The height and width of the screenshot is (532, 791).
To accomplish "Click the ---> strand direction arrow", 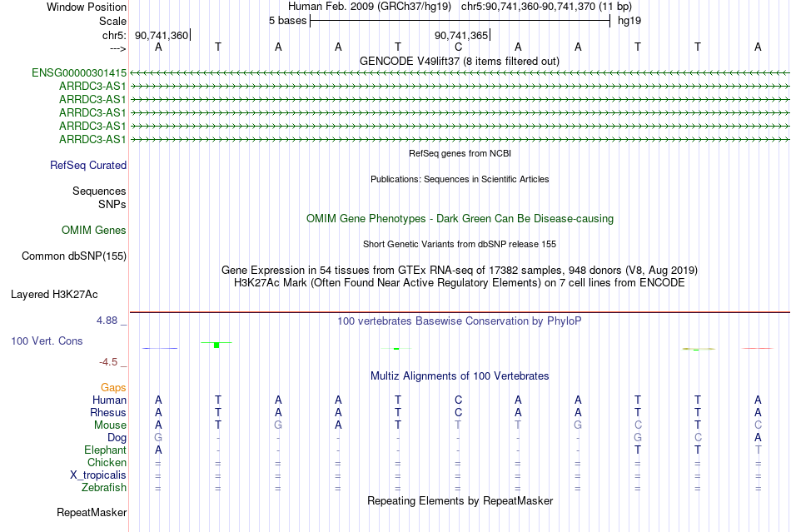I will click(x=118, y=48).
